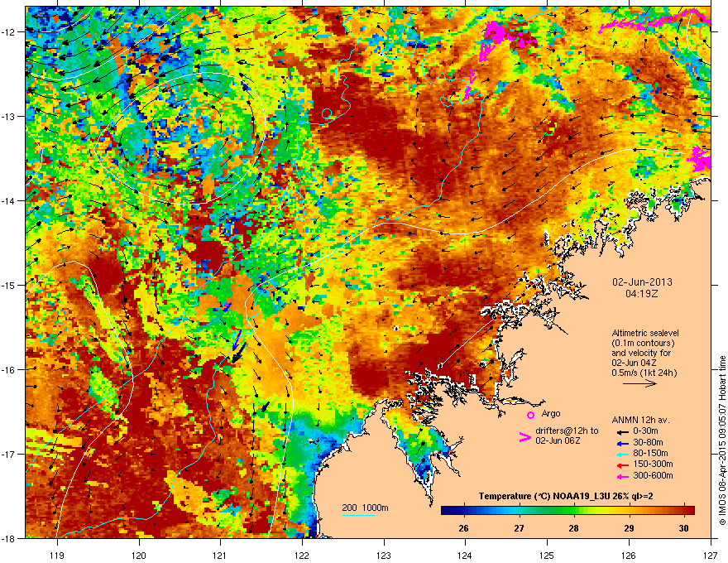This screenshot has height=563, width=728.
Task: Click the Temperature (°C) NOAA19_L3U title
Action: [x=566, y=496]
